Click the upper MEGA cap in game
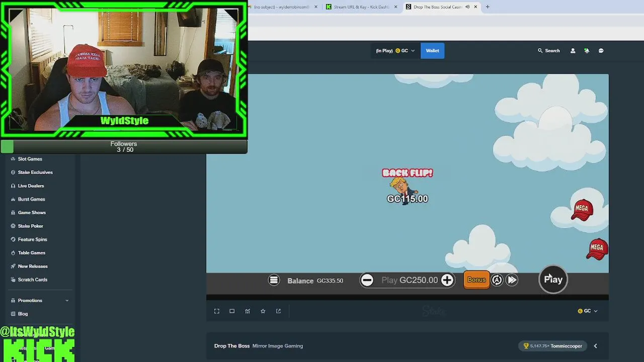The height and width of the screenshot is (362, 644). coord(582,210)
